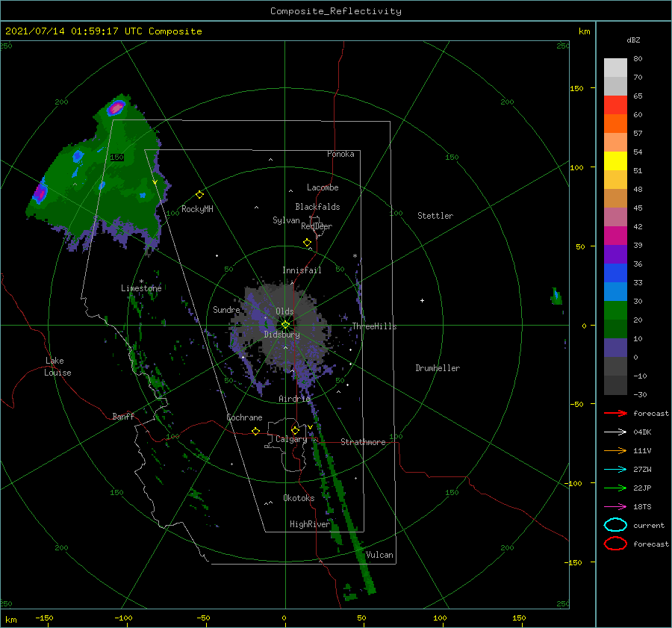Click the yellow diamond marker under Cochrane
The width and height of the screenshot is (672, 628).
pos(256,431)
